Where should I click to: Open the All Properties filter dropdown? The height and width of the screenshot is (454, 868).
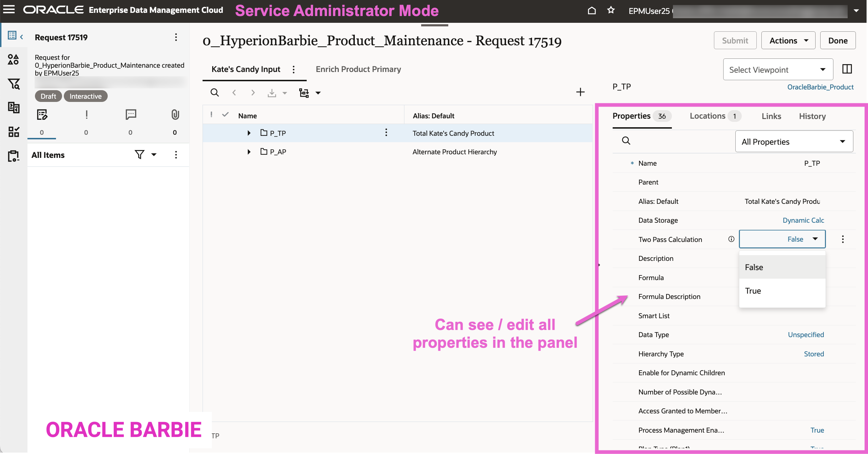coord(794,142)
